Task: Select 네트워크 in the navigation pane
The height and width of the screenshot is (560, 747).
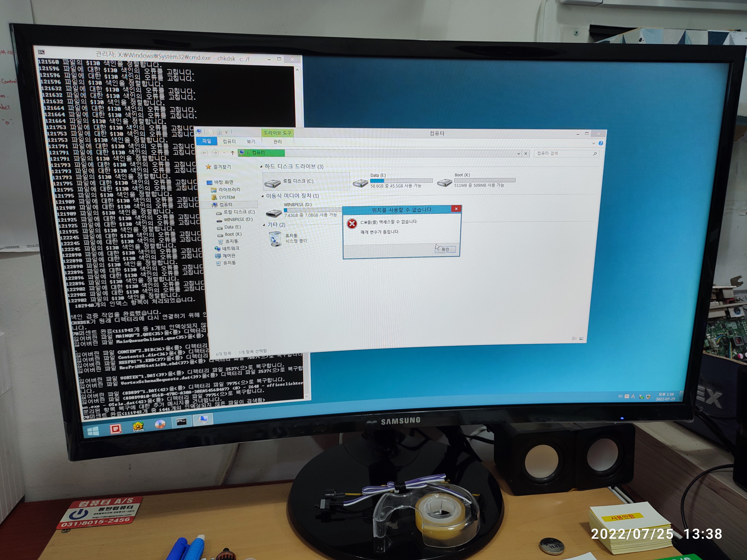Action: (230, 248)
